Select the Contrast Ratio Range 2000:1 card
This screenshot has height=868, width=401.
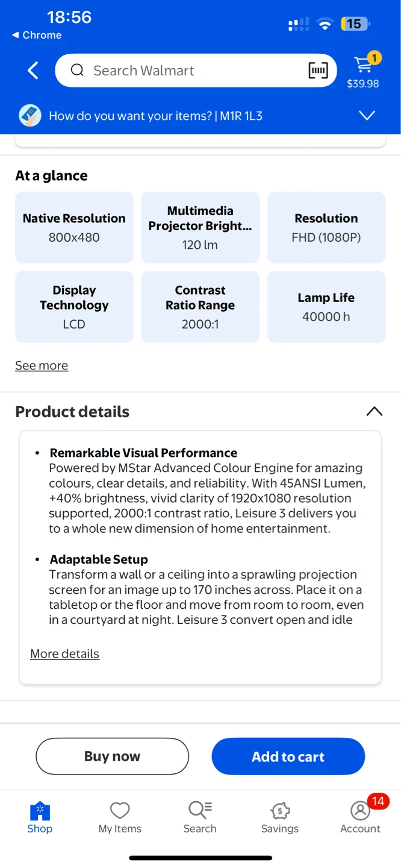[200, 307]
